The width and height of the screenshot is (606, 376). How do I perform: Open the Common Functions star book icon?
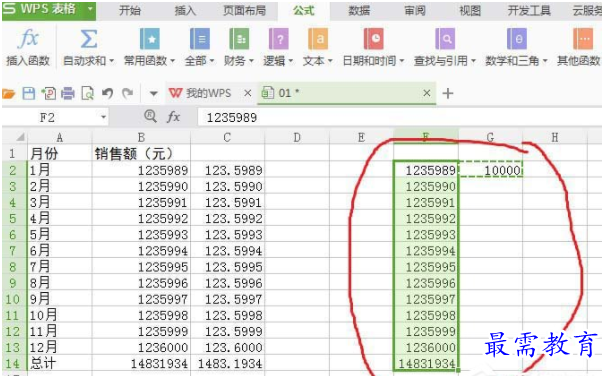[x=150, y=39]
